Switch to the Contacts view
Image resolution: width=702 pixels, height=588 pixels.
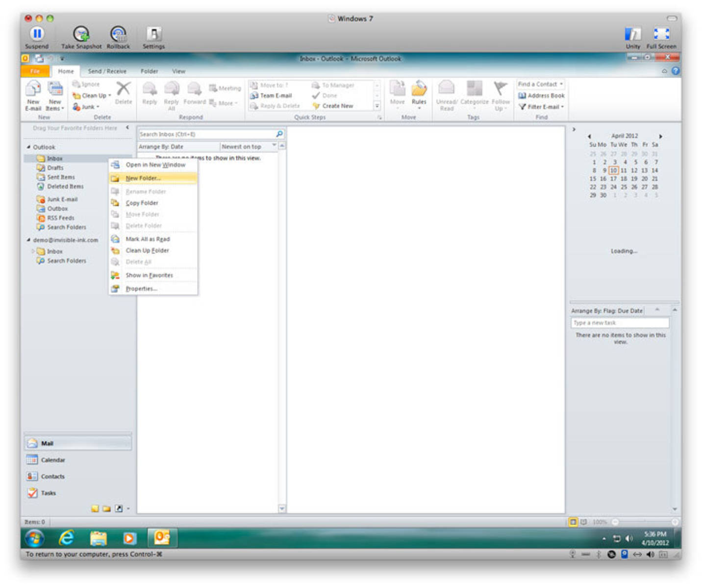click(78, 476)
